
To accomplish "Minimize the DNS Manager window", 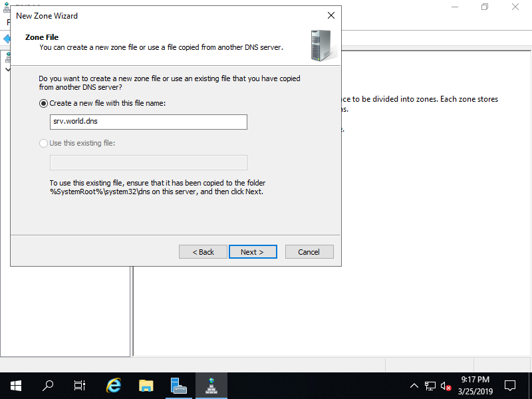I will (455, 7).
